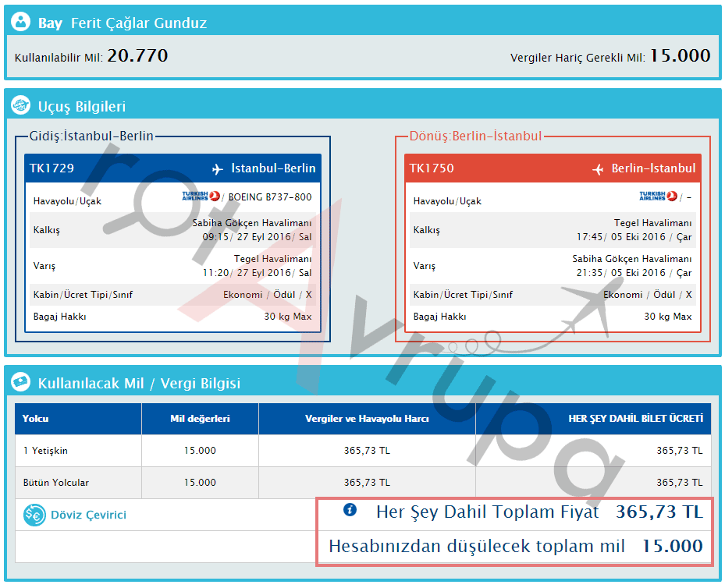Click the Turkish Airlines logo beside BOEING B737-800
This screenshot has height=588, width=725.
pyautogui.click(x=201, y=196)
